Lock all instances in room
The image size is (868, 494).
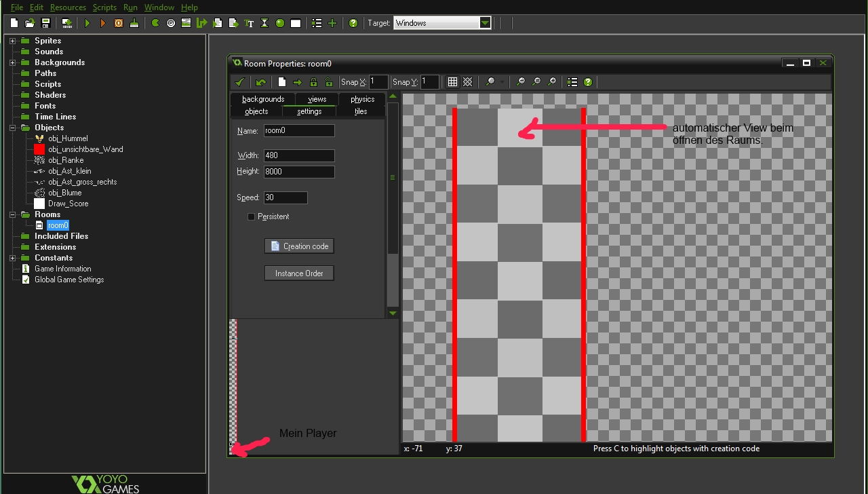(313, 82)
